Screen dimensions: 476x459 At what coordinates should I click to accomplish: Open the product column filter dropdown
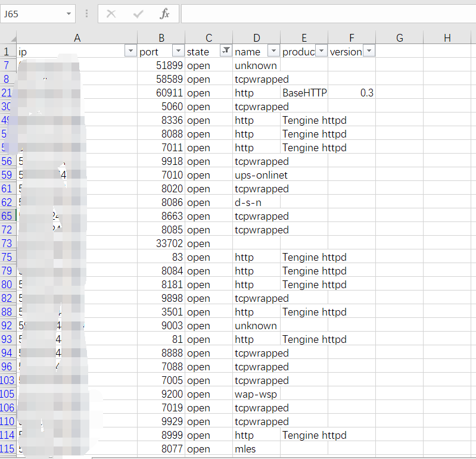click(x=321, y=51)
